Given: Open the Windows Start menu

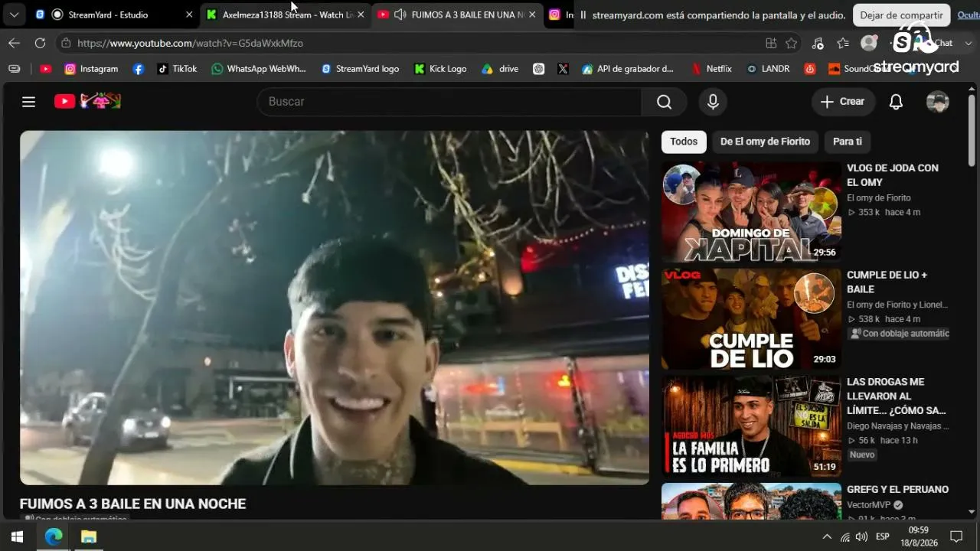Looking at the screenshot, I should [x=17, y=536].
